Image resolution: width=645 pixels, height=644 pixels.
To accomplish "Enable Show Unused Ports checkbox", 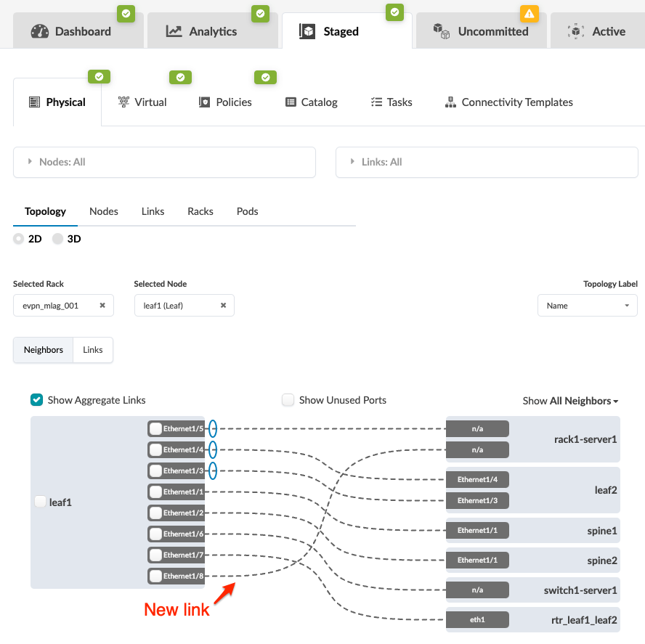I will pos(288,400).
